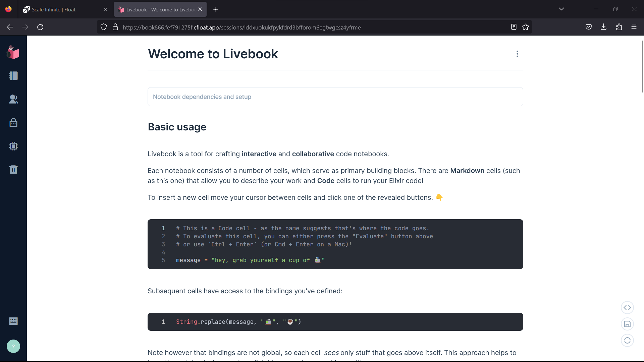Click paragraph starting 'Livebook is a tool'
Image resolution: width=644 pixels, height=362 pixels.
pyautogui.click(x=268, y=154)
